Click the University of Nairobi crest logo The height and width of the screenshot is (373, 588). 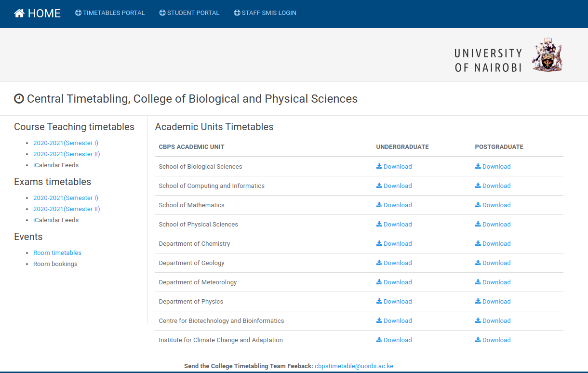547,55
